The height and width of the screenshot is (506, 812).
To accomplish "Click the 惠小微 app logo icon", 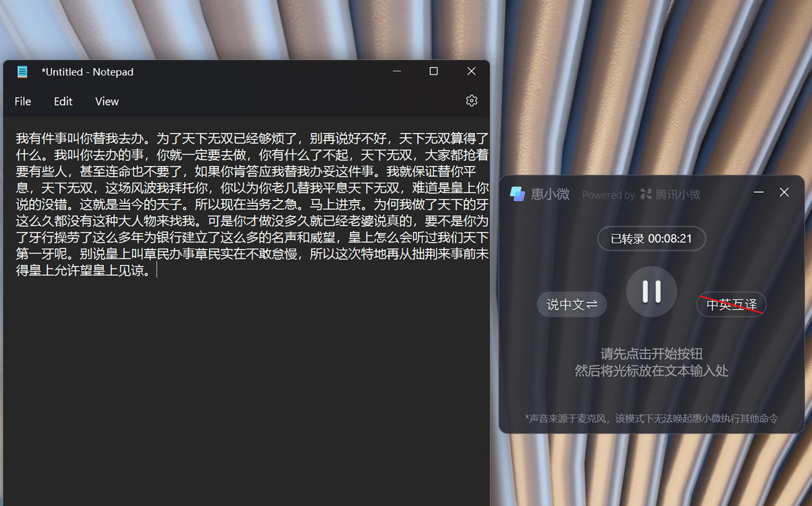I will tap(518, 194).
